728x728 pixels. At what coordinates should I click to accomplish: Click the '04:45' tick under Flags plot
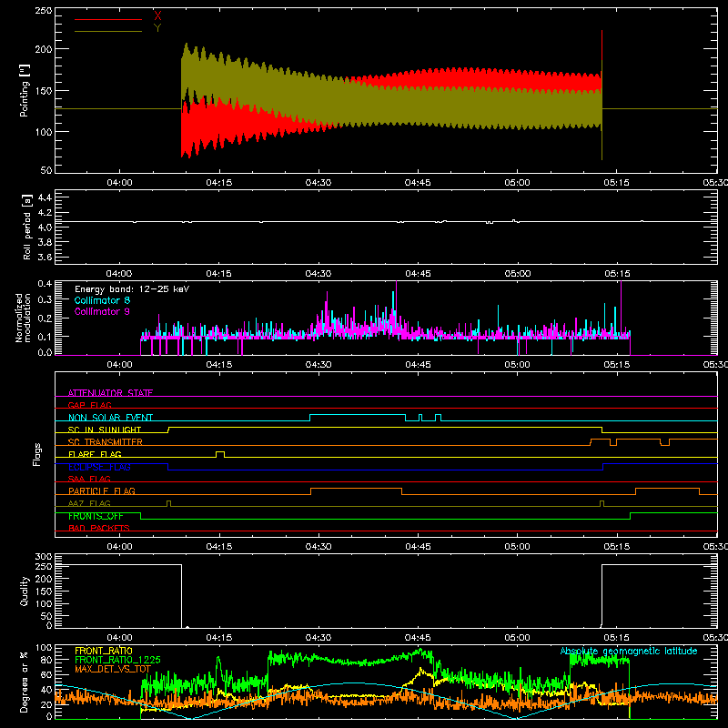[418, 547]
